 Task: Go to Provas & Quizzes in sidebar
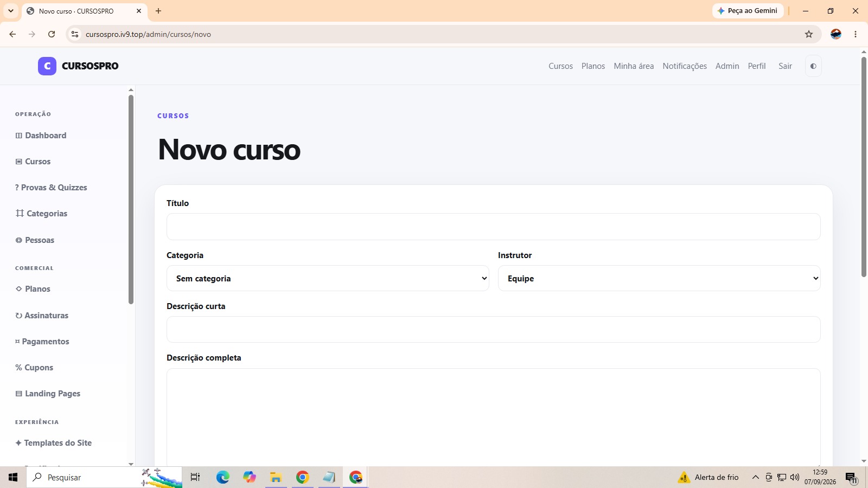pos(51,188)
